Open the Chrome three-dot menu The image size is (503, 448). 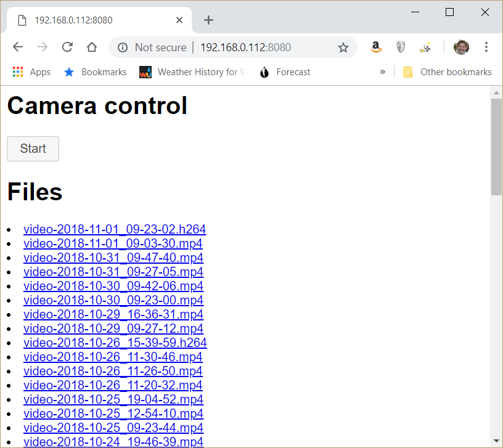[x=486, y=47]
